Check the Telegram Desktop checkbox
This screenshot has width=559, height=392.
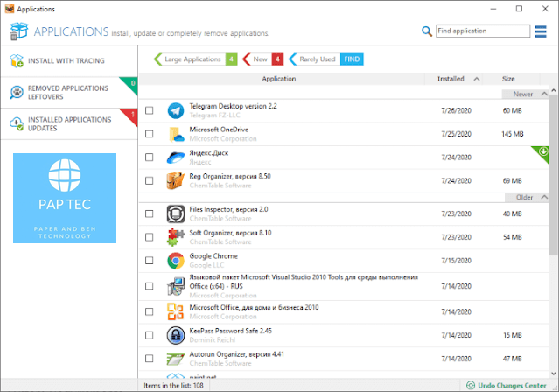[x=150, y=110]
